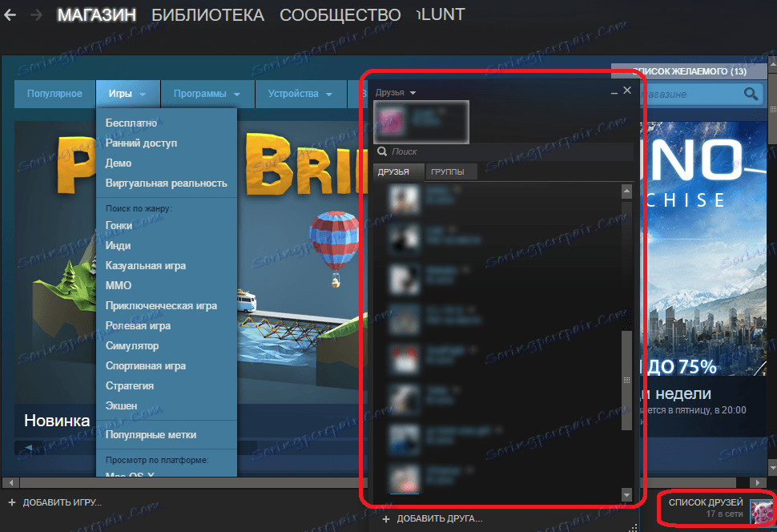This screenshot has height=532, width=777.
Task: Open the СООБЩЕСТВО menu item
Action: (340, 14)
